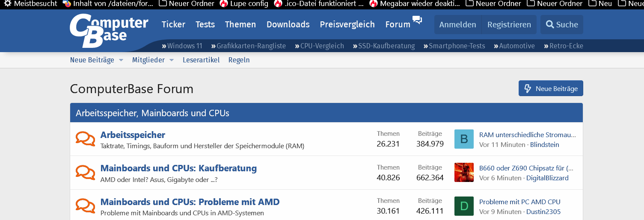Click the Kaufberatung forum bubble icon
The width and height of the screenshot is (644, 220).
coord(86,172)
